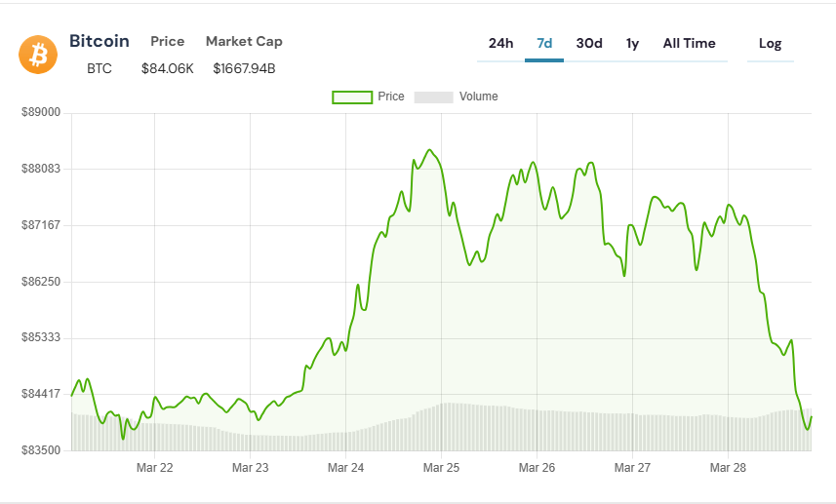Click the Mar 25 x-axis label
836x504 pixels.
click(441, 468)
